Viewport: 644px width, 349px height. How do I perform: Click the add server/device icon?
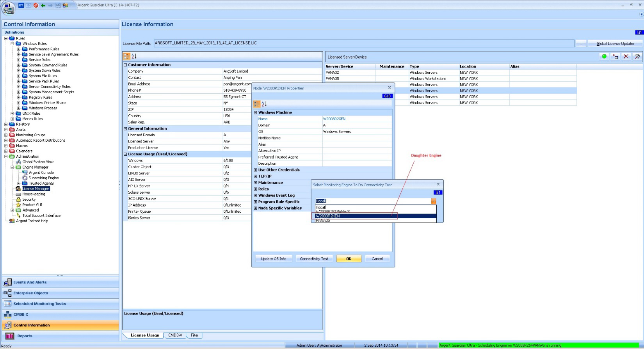tap(616, 57)
